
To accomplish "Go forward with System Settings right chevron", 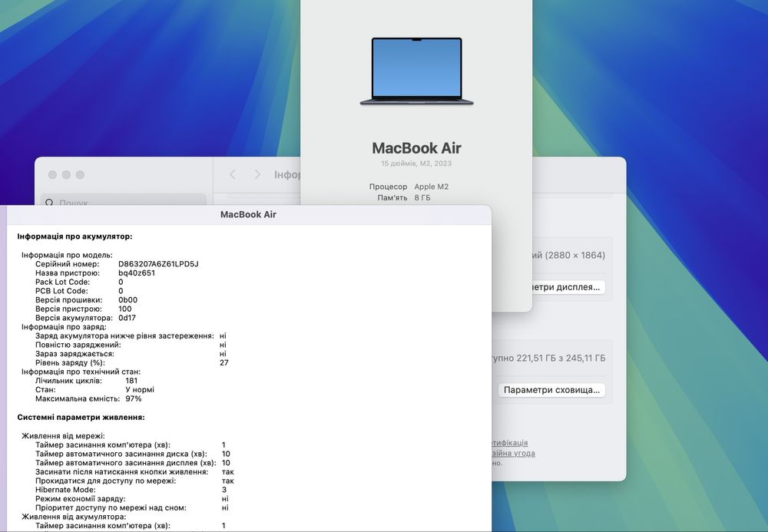I will click(257, 175).
